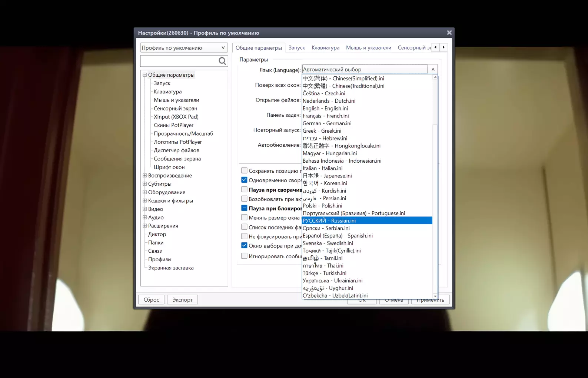This screenshot has width=588, height=378.
Task: Expand the Кодеки и фильтры node
Action: pos(145,200)
